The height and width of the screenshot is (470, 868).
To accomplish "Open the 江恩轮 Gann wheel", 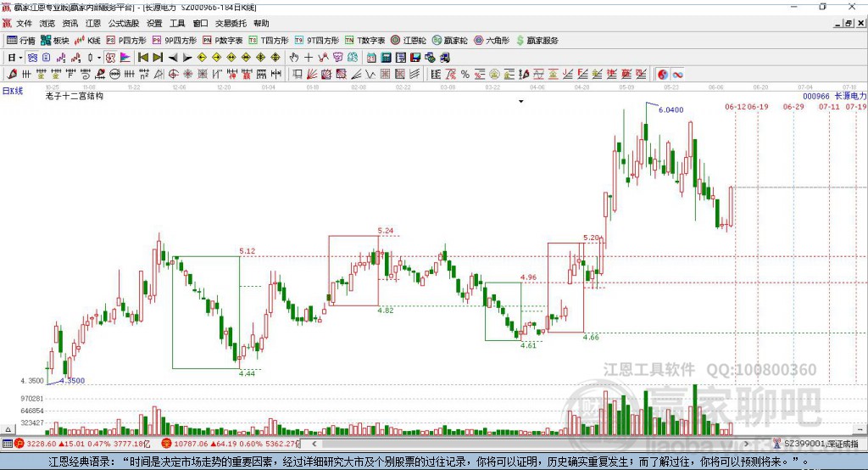I will coord(409,41).
